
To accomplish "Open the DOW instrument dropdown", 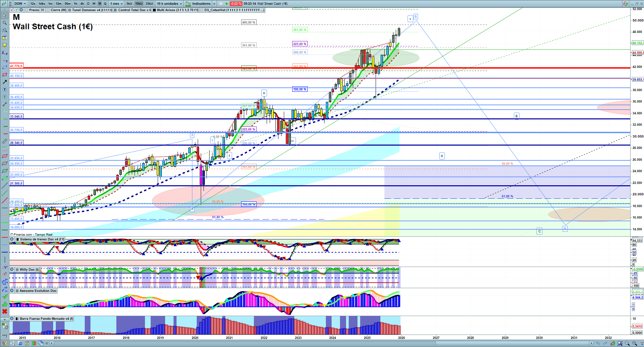I will 20,4.
